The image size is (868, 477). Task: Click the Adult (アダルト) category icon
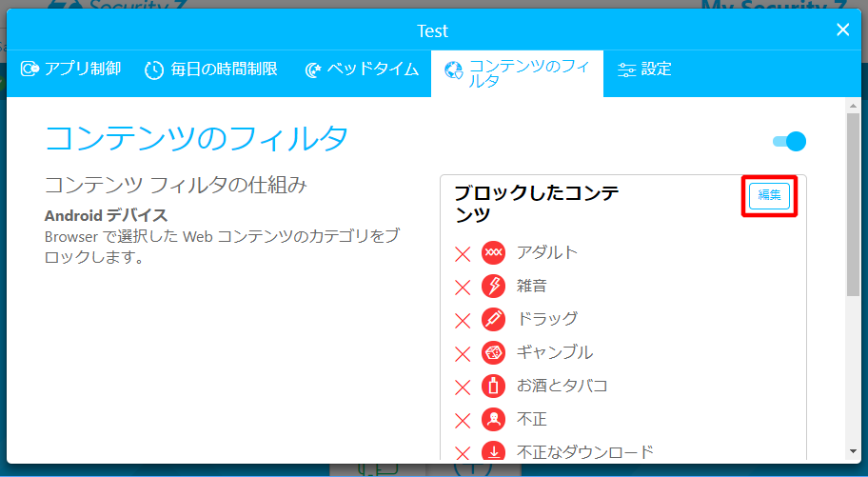click(493, 252)
